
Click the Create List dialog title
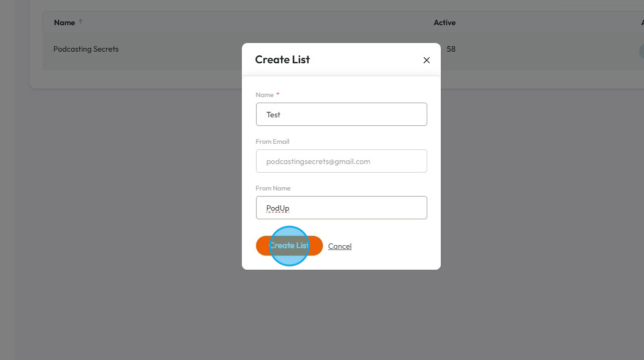tap(282, 60)
